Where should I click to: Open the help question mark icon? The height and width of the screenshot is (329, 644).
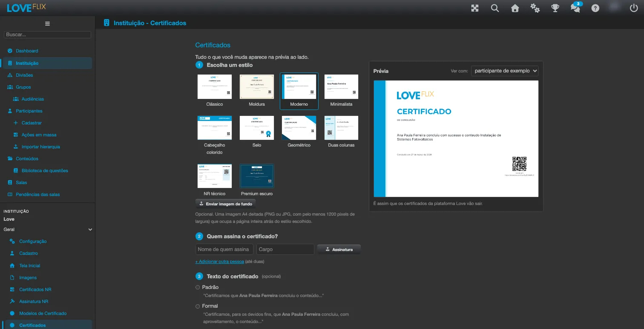595,8
